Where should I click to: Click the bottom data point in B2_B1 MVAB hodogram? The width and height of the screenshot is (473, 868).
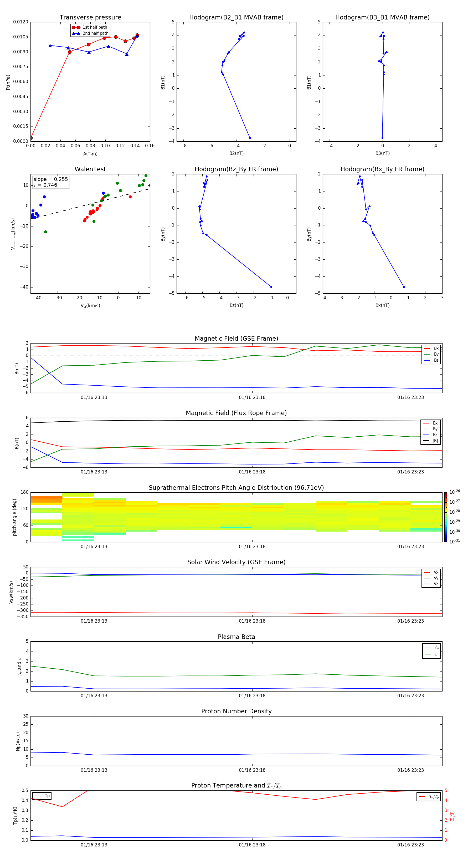click(x=250, y=138)
